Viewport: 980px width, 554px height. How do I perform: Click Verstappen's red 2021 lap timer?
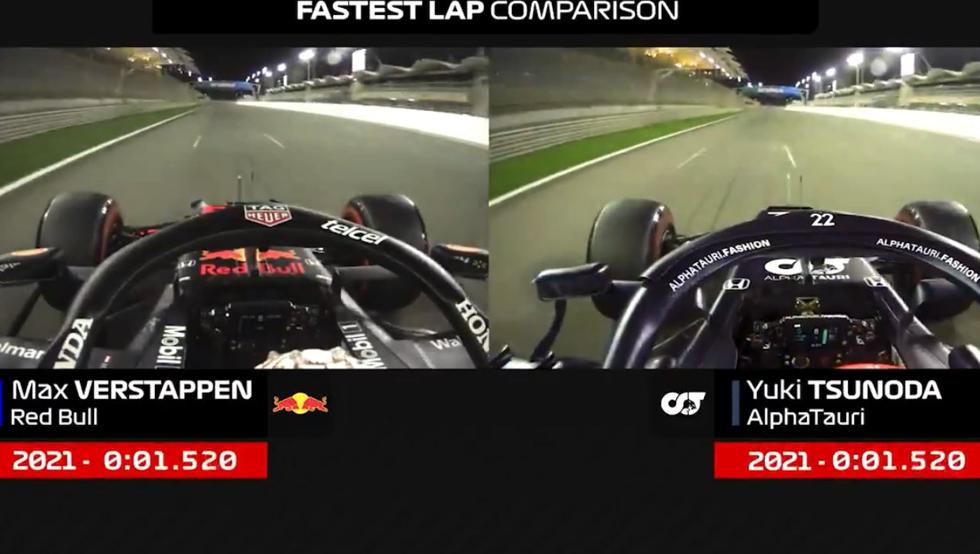click(x=134, y=460)
